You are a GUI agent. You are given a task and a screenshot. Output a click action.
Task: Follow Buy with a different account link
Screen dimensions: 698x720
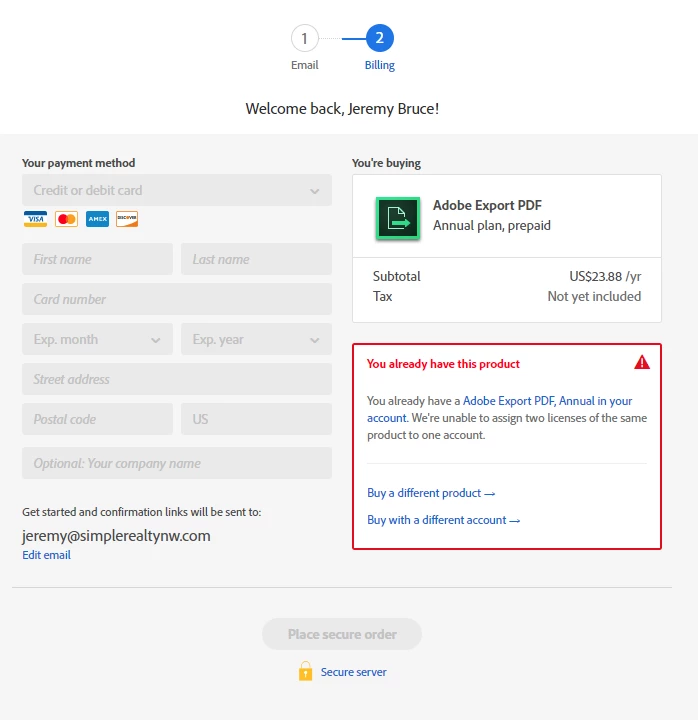[x=443, y=520]
